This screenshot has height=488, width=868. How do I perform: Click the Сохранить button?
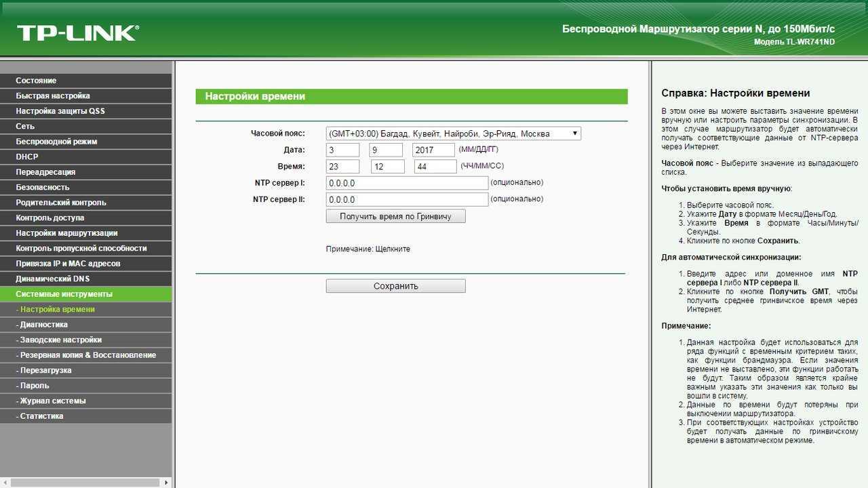pyautogui.click(x=395, y=286)
